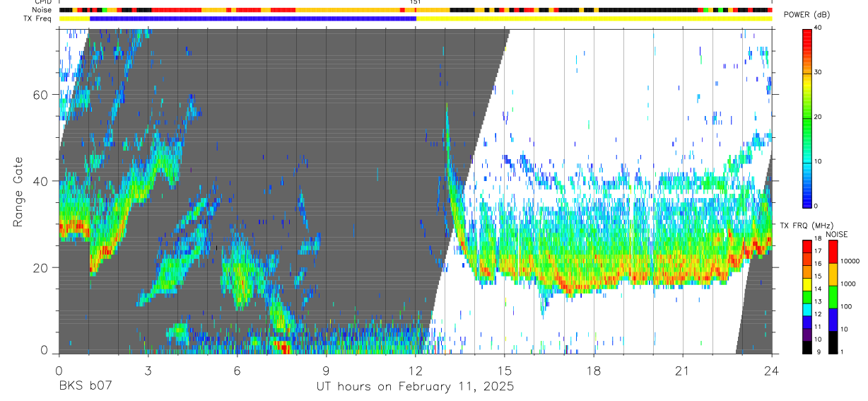Click the 'UT hours on February 11, 2025' label
868x401 pixels.
point(415,387)
